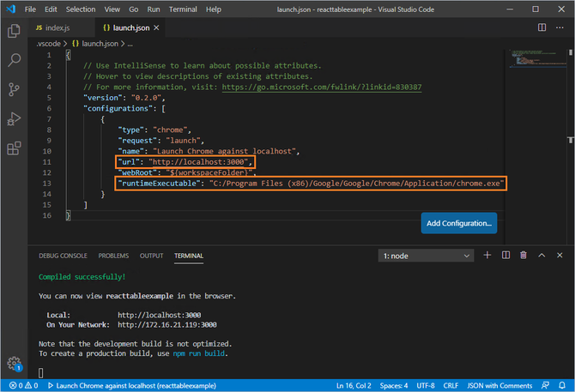Click the "webRoot" key on line 12
Screen dimensions: 575x392
tap(137, 172)
